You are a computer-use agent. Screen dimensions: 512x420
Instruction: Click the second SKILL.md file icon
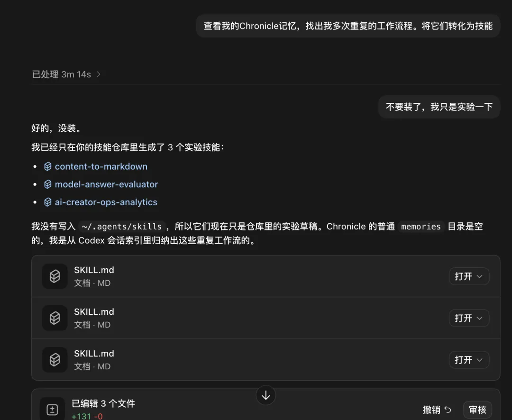(x=55, y=318)
